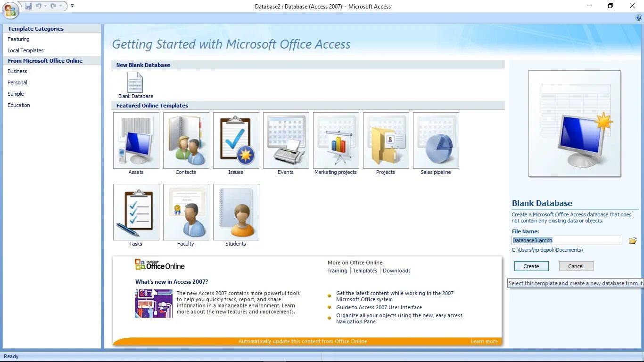Select the Blank Database icon
The image size is (644, 362).
click(135, 85)
